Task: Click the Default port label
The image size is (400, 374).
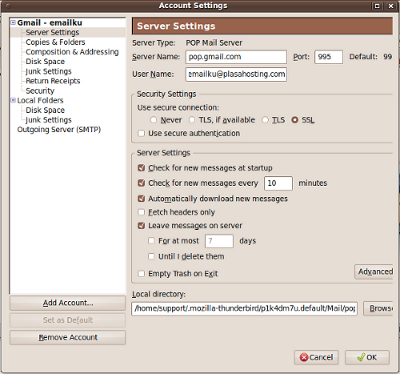Action: pos(363,57)
